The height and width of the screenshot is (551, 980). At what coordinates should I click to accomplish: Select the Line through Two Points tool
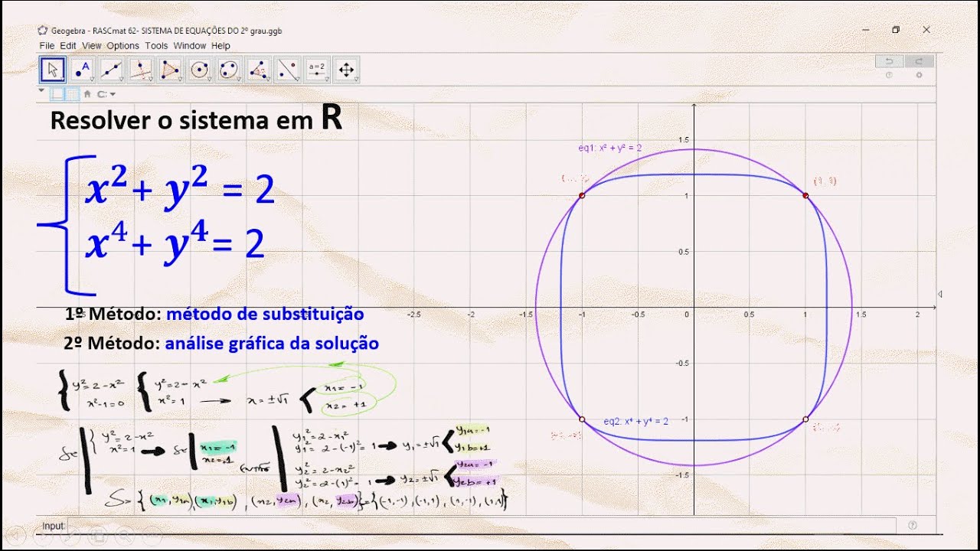[x=111, y=70]
